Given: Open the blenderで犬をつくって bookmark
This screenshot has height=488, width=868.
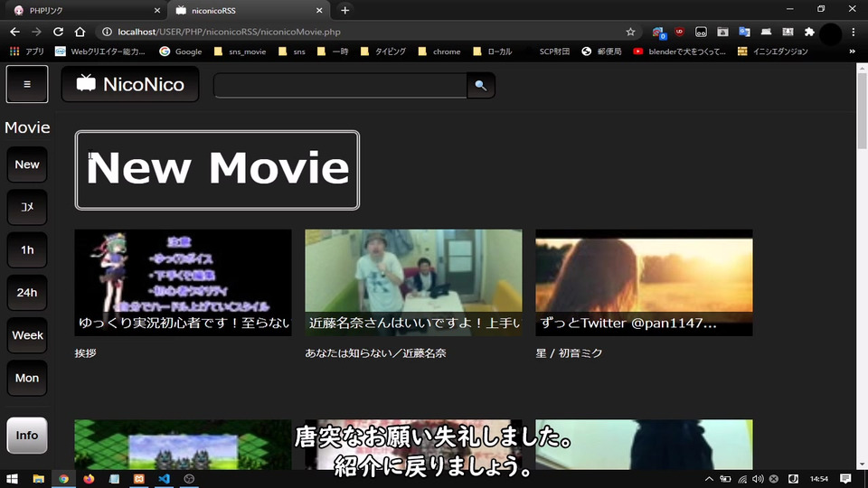Looking at the screenshot, I should (680, 52).
